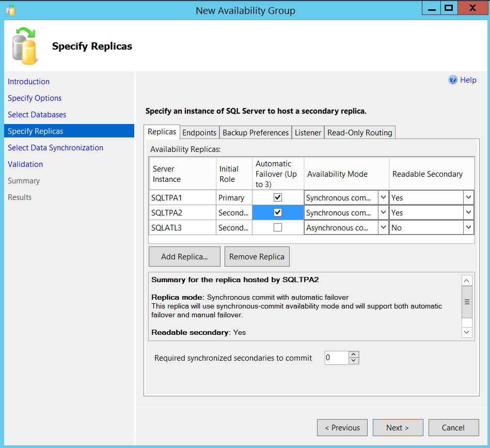Open the Availability Mode dropdown for SQLATL3
Viewport: 490px width, 448px height.
point(382,227)
